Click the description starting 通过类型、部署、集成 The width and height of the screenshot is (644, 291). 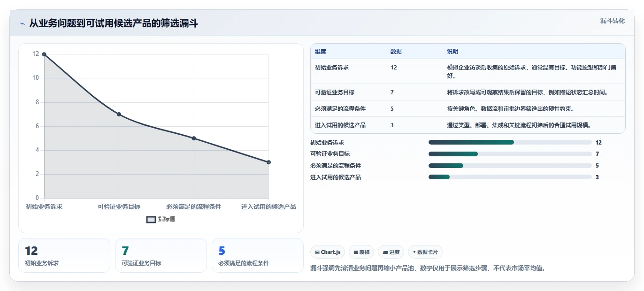[x=519, y=125]
